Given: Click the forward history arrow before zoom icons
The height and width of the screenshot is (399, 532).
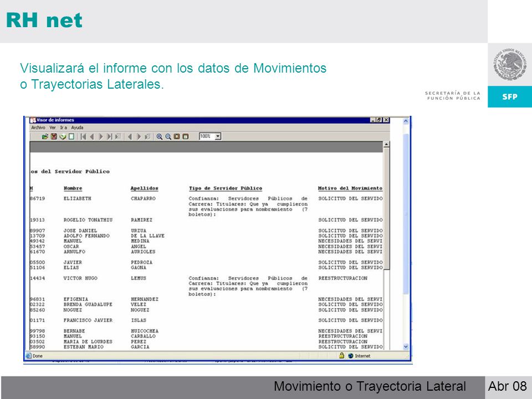Looking at the screenshot, I should point(139,136).
